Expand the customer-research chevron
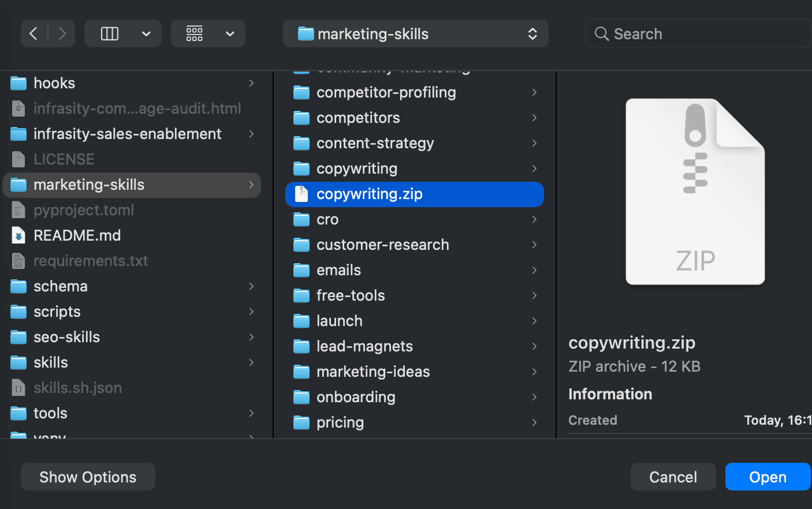This screenshot has height=509, width=812. tap(534, 245)
